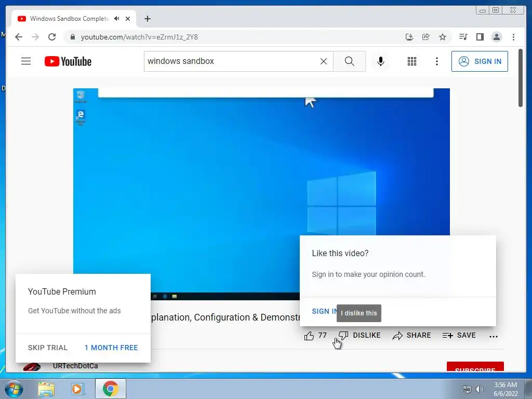The image size is (532, 399).
Task: Share the video
Action: pyautogui.click(x=411, y=336)
